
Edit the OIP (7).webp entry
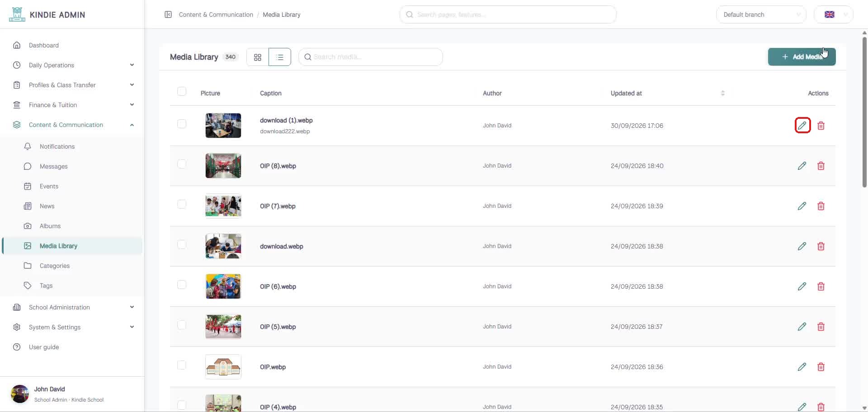(802, 206)
